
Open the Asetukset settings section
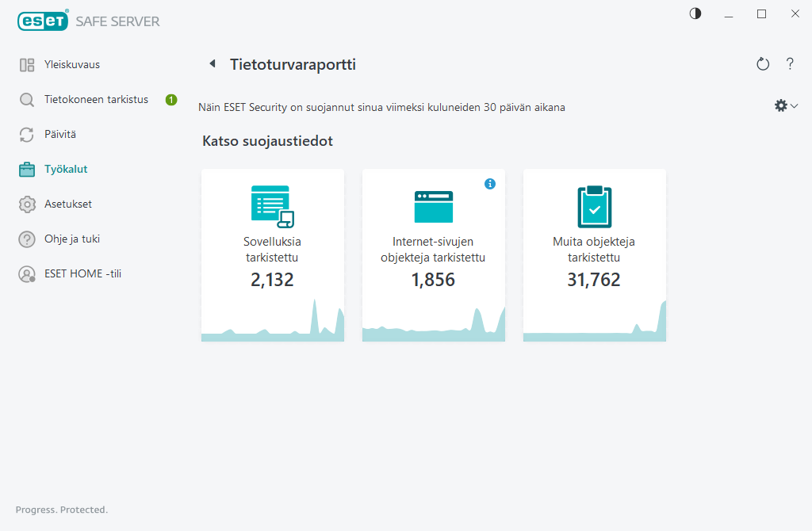pyautogui.click(x=66, y=204)
